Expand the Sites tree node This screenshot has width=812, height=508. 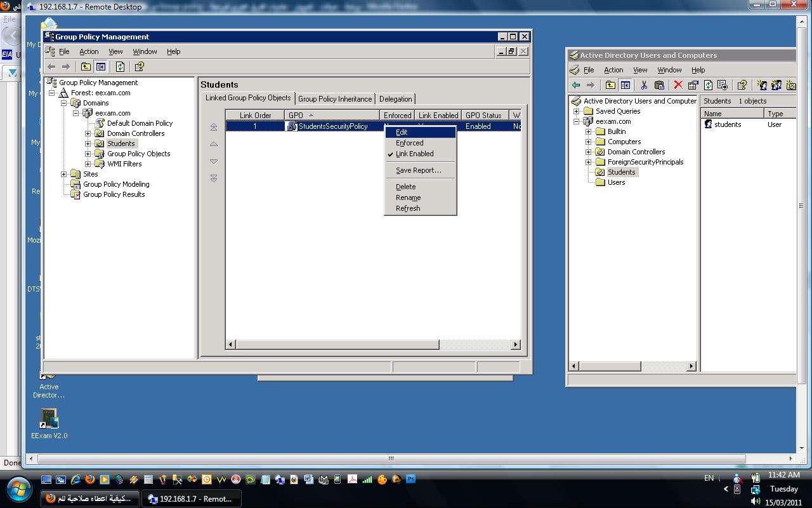(x=64, y=174)
